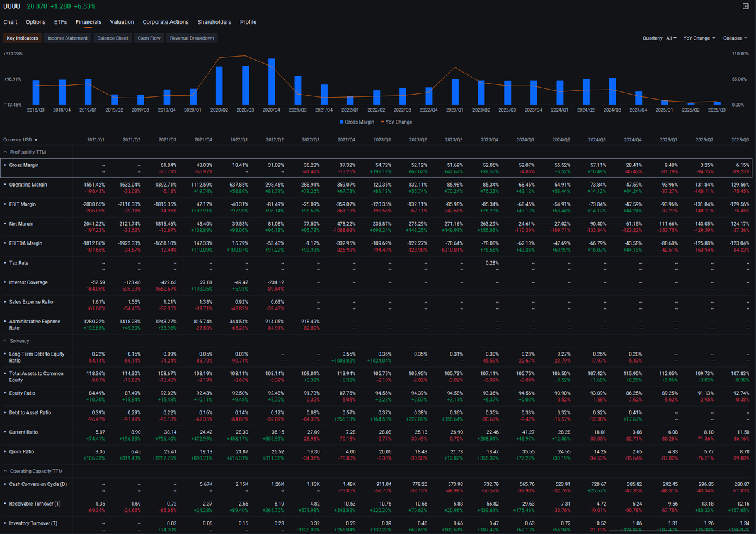
Task: Open the Corporate Actions tab
Action: coord(166,22)
